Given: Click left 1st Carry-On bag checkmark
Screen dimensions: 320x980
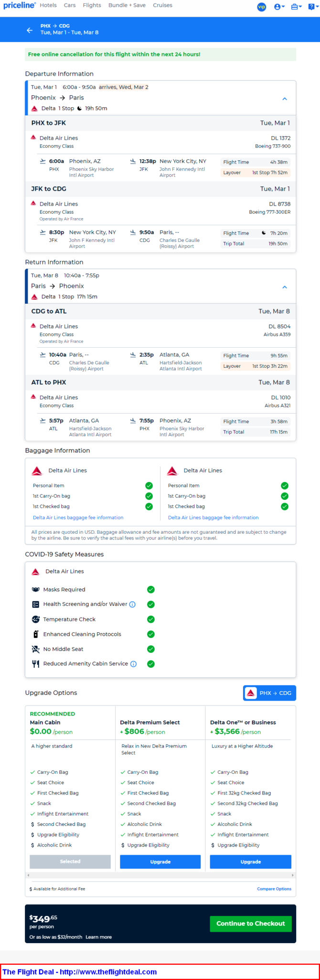Looking at the screenshot, I should [x=149, y=496].
